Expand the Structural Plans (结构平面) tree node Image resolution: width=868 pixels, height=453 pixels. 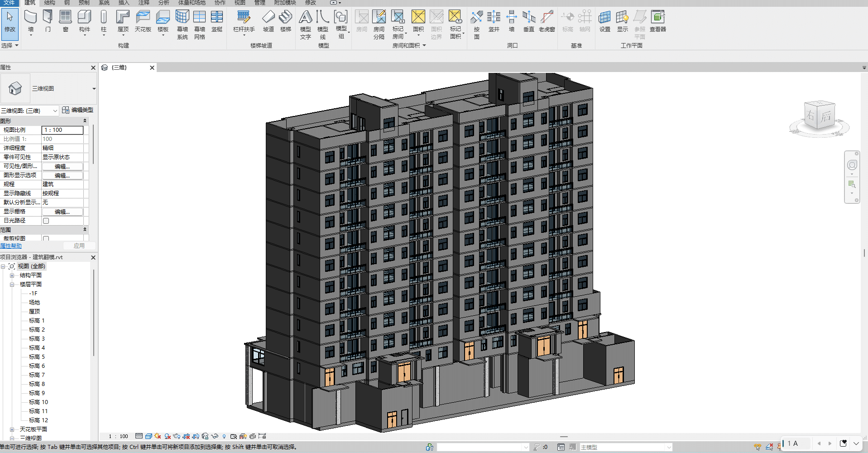12,275
